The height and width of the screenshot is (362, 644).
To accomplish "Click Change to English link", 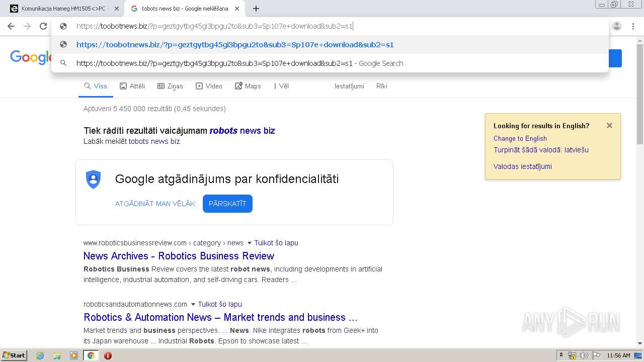I will [520, 138].
